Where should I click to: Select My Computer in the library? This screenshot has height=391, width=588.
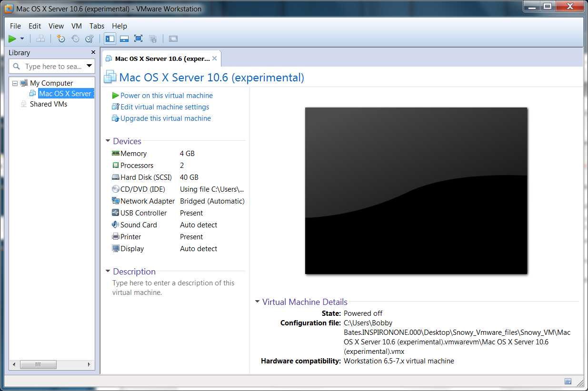51,83
